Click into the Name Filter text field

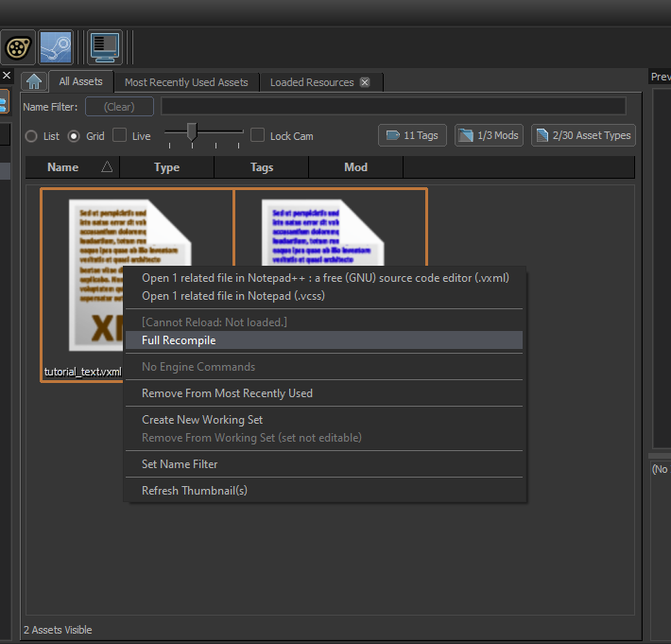tap(393, 107)
